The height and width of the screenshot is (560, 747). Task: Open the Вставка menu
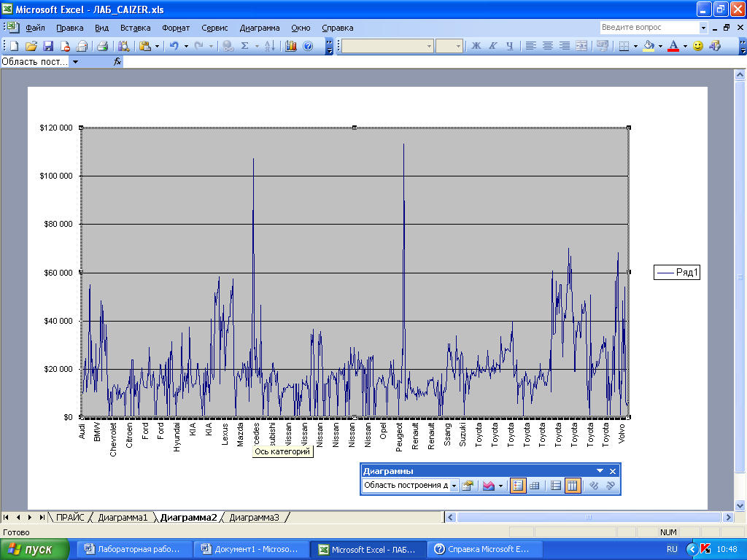(x=135, y=28)
